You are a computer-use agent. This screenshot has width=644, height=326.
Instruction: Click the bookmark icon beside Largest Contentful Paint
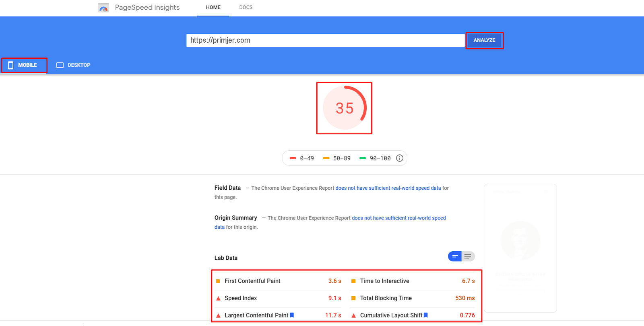pyautogui.click(x=292, y=315)
